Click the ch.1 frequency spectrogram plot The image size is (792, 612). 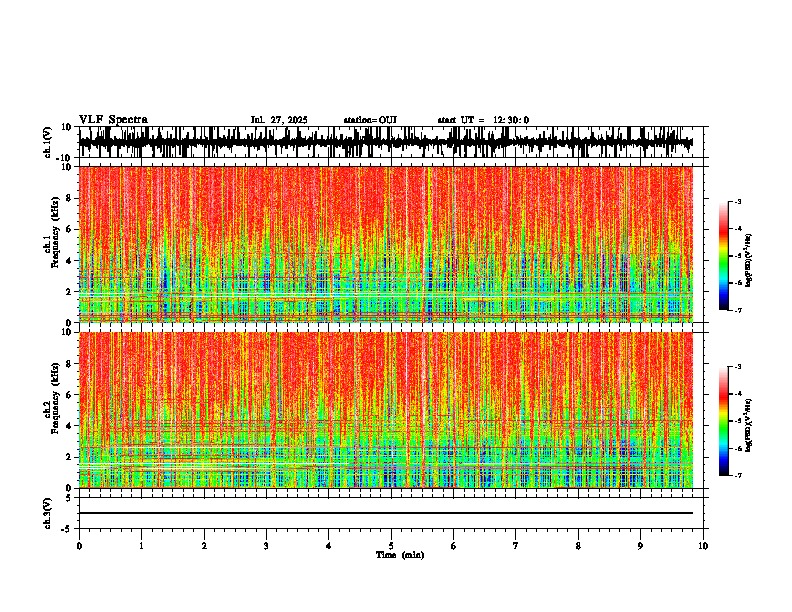point(386,244)
